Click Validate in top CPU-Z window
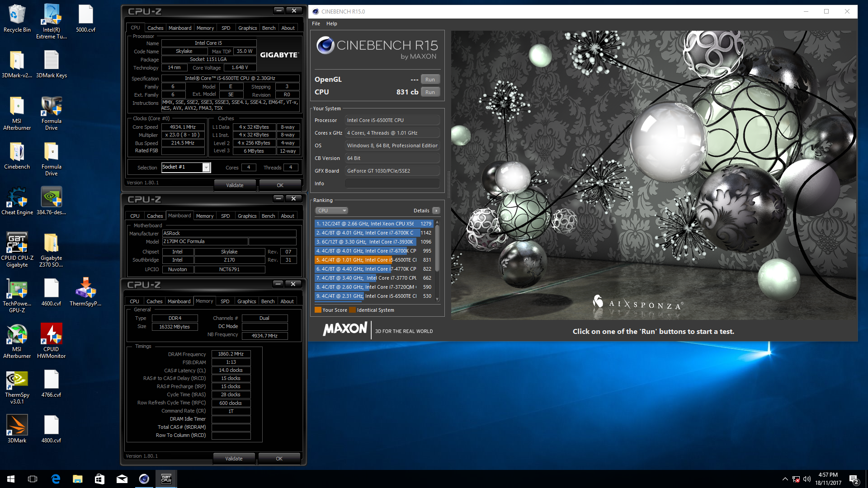Viewport: 868px width, 488px height. point(235,185)
